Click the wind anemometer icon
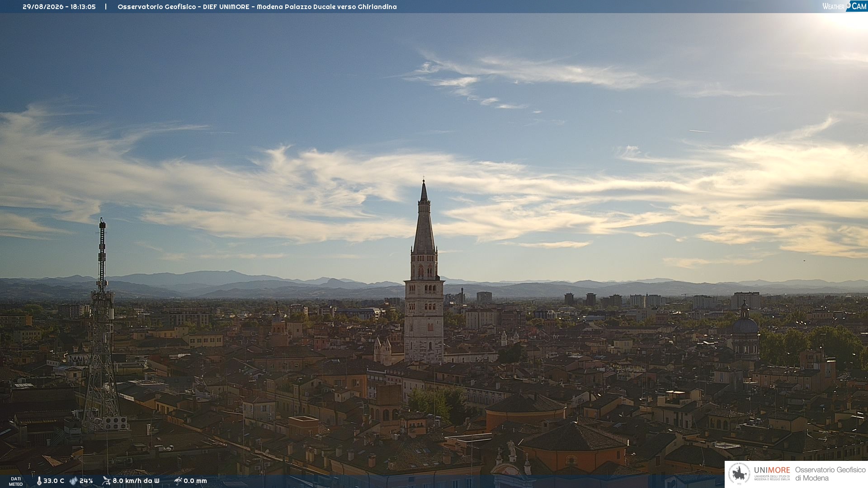The image size is (868, 488). (x=106, y=481)
